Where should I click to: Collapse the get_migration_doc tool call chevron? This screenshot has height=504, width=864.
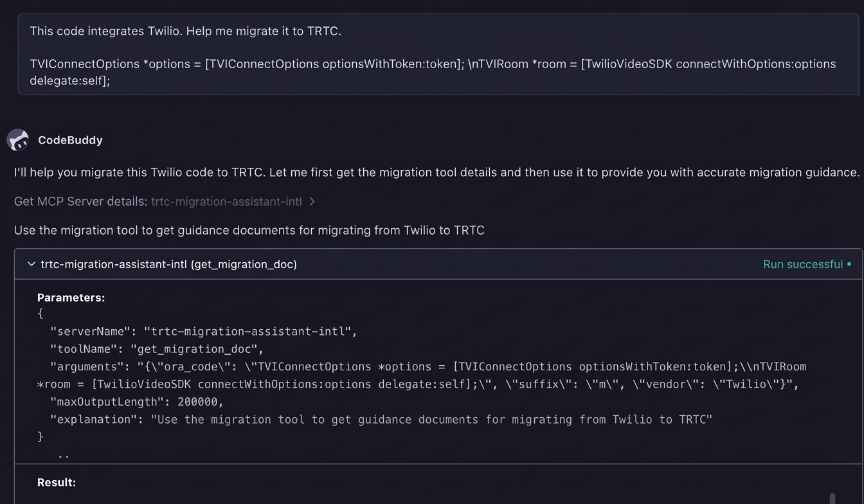[x=31, y=264]
